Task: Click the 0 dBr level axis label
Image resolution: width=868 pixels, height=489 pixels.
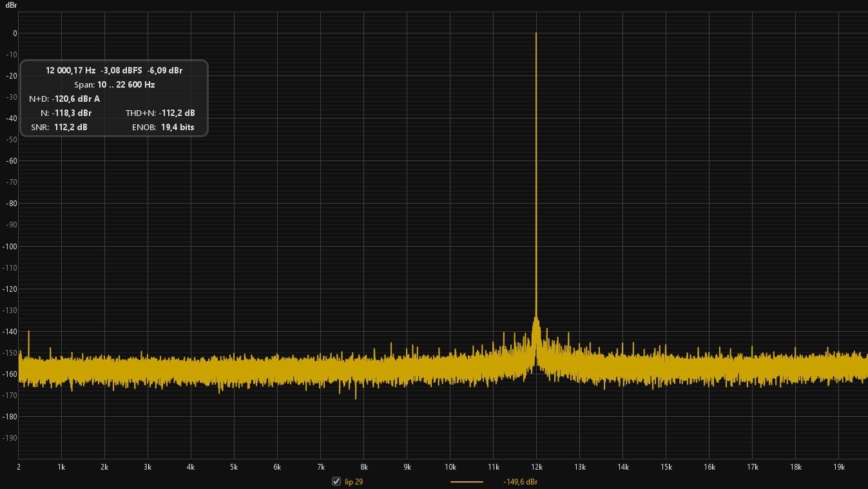Action: [14, 33]
